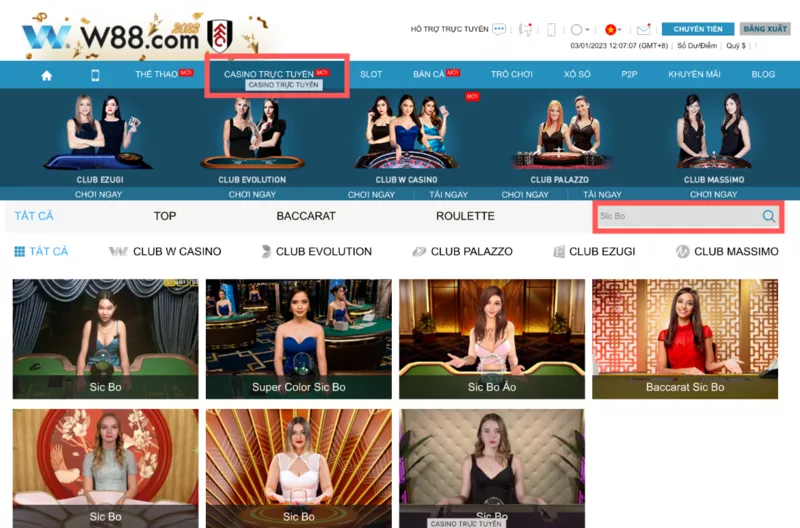Click the W88.com logo

tap(111, 37)
